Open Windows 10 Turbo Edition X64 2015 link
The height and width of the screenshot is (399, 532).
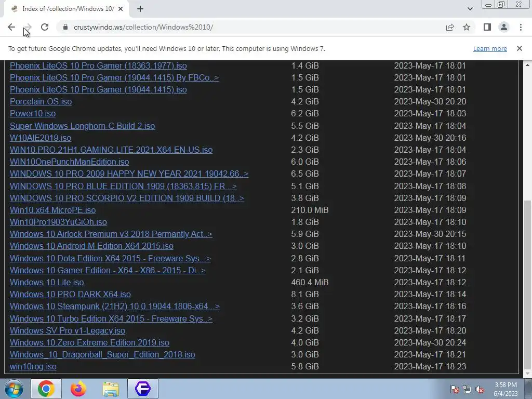pyautogui.click(x=111, y=318)
